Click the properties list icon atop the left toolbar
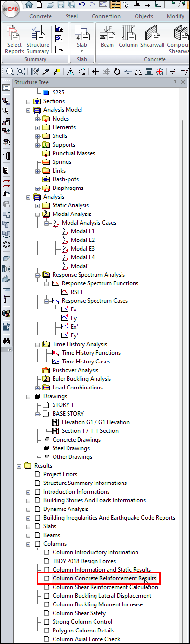Image resolution: width=190 pixels, height=644 pixels. pyautogui.click(x=6, y=88)
